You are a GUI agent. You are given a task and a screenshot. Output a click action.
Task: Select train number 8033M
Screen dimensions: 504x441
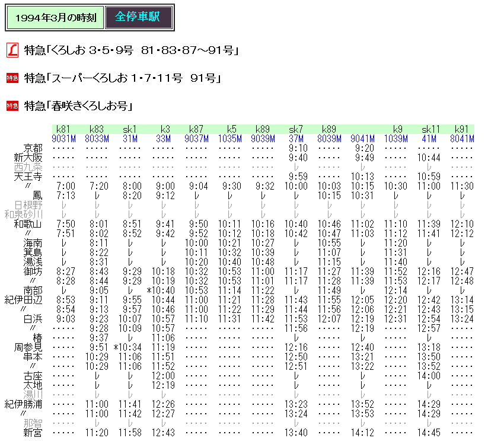[97, 139]
